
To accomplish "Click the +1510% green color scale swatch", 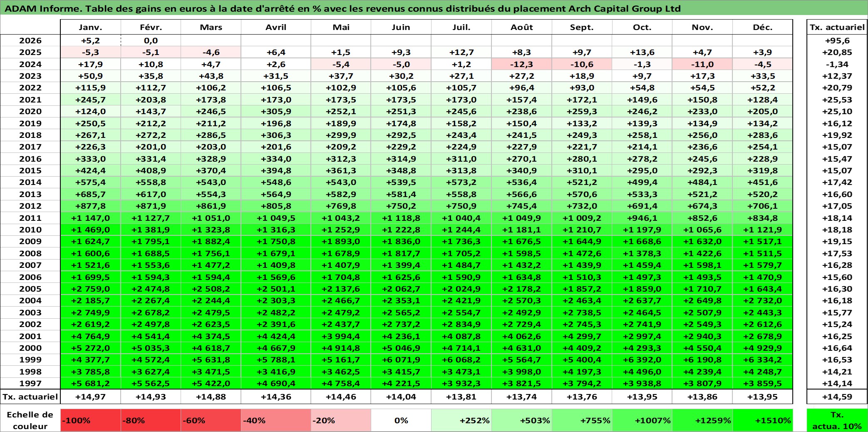I will [x=762, y=420].
